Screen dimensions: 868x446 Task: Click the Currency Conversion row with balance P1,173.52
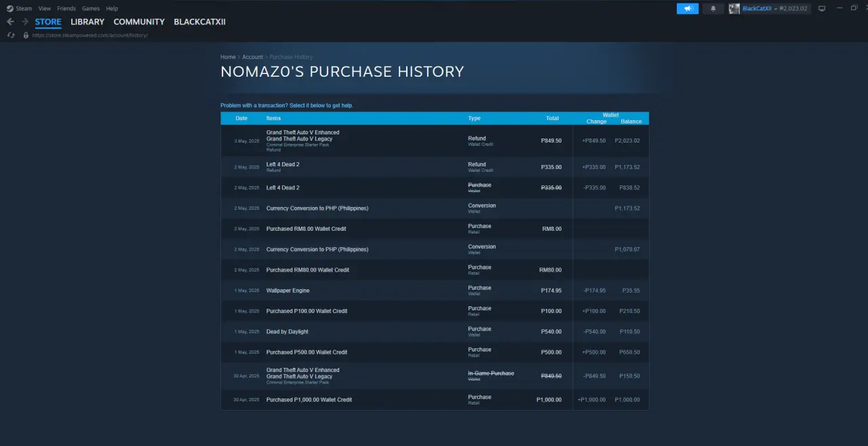pyautogui.click(x=435, y=208)
